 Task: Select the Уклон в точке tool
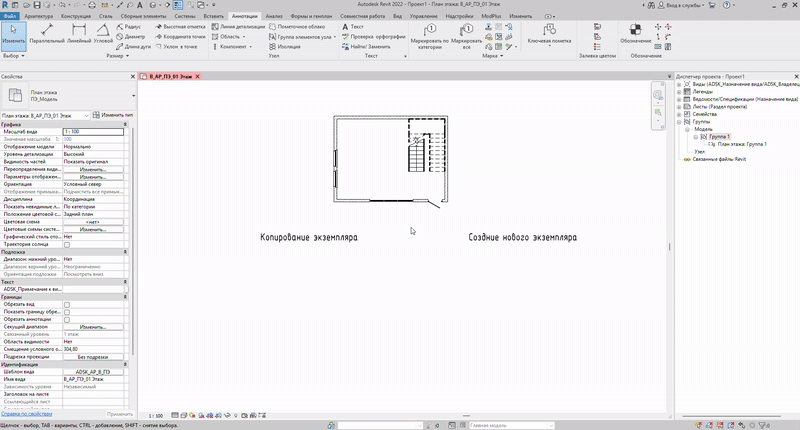coord(177,46)
